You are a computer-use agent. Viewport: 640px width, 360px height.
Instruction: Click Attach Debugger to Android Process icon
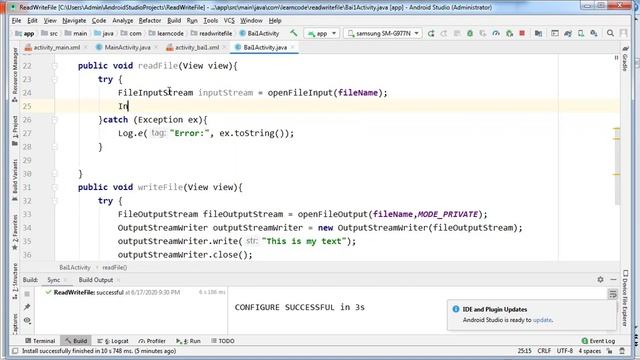click(509, 33)
